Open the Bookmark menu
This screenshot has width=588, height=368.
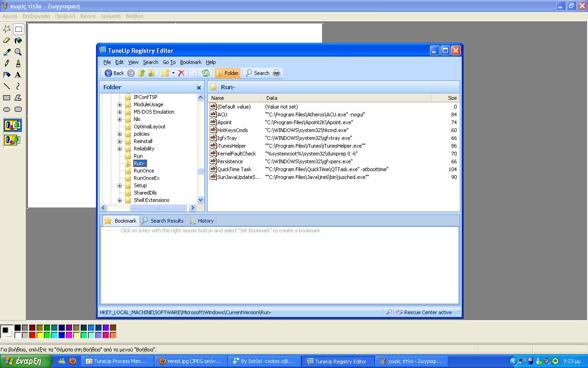[x=191, y=62]
